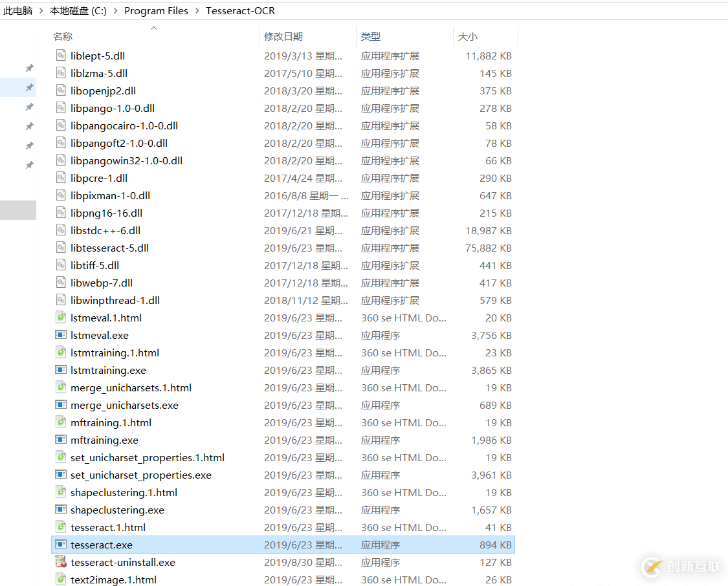Click the lstmeval.1.html document icon
This screenshot has height=586, width=728.
(x=61, y=318)
